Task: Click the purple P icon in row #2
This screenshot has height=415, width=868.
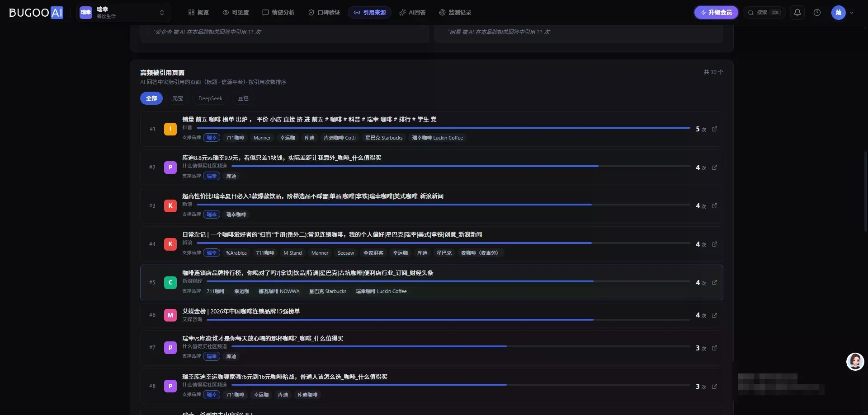Action: click(170, 168)
